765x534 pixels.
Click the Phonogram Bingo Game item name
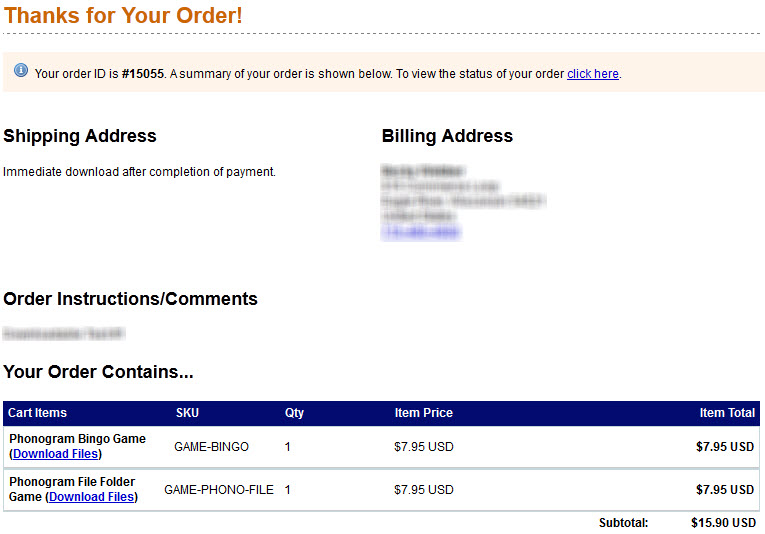click(x=77, y=439)
